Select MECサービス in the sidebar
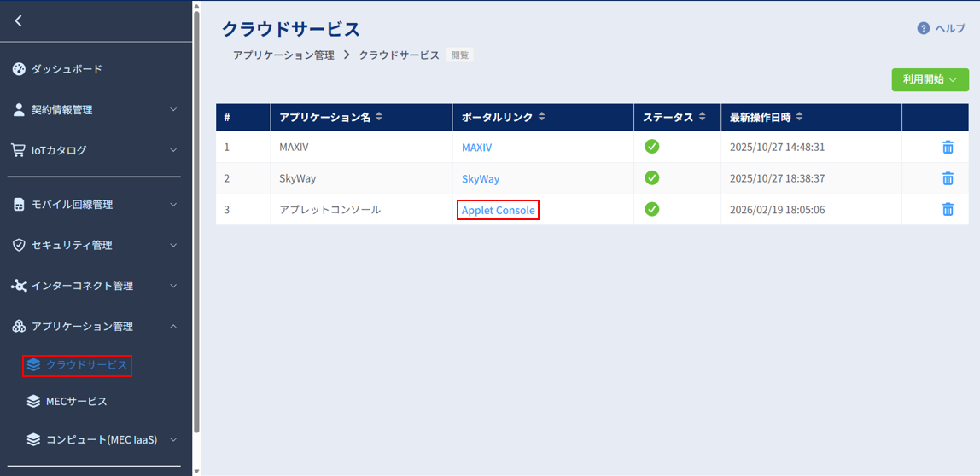Image resolution: width=980 pixels, height=476 pixels. pos(76,401)
